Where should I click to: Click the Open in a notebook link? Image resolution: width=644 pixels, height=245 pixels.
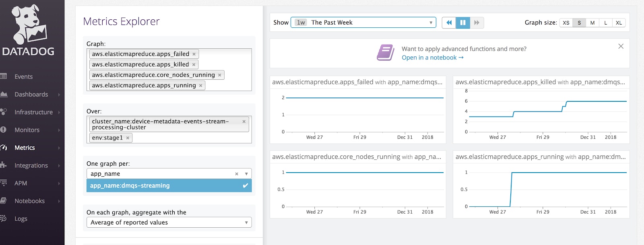pyautogui.click(x=432, y=58)
